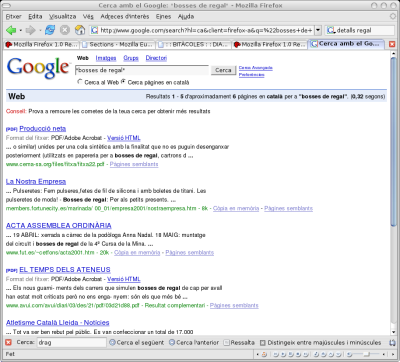Click the scrollbar up arrow
400x362 pixels.
tap(393, 54)
